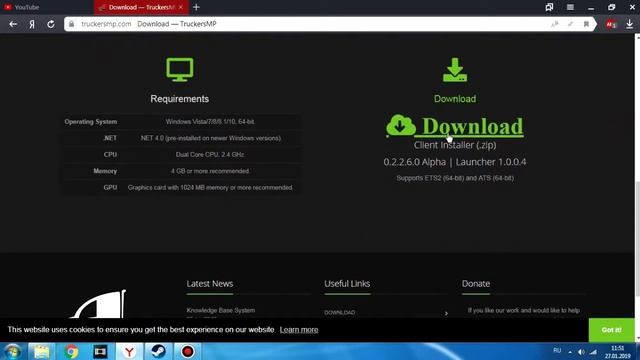Screen dimensions: 640x360
Task: Open the ad blocker extension icon
Action: pyautogui.click(x=611, y=24)
